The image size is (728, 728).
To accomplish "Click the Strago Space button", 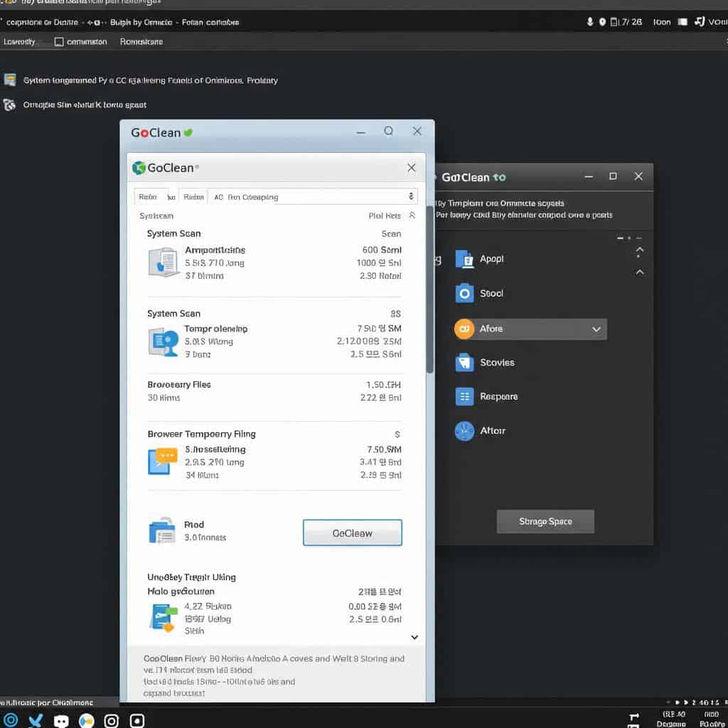I will [545, 521].
